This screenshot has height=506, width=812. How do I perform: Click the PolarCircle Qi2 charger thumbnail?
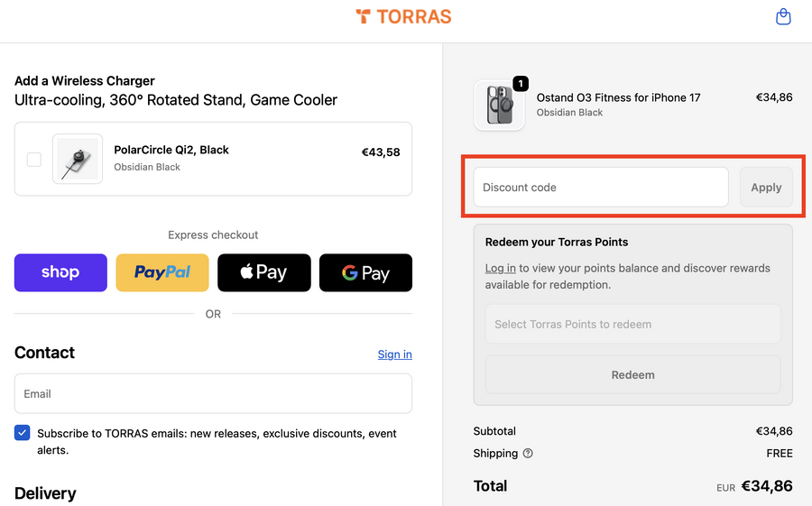coord(78,160)
